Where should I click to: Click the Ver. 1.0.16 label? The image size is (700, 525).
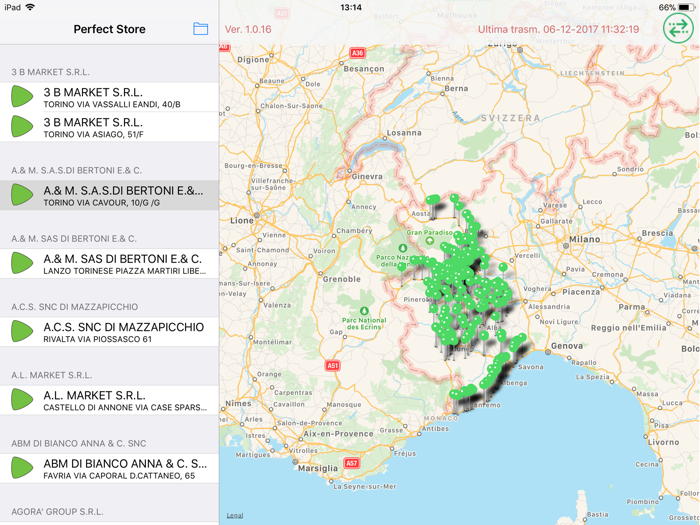(x=248, y=29)
